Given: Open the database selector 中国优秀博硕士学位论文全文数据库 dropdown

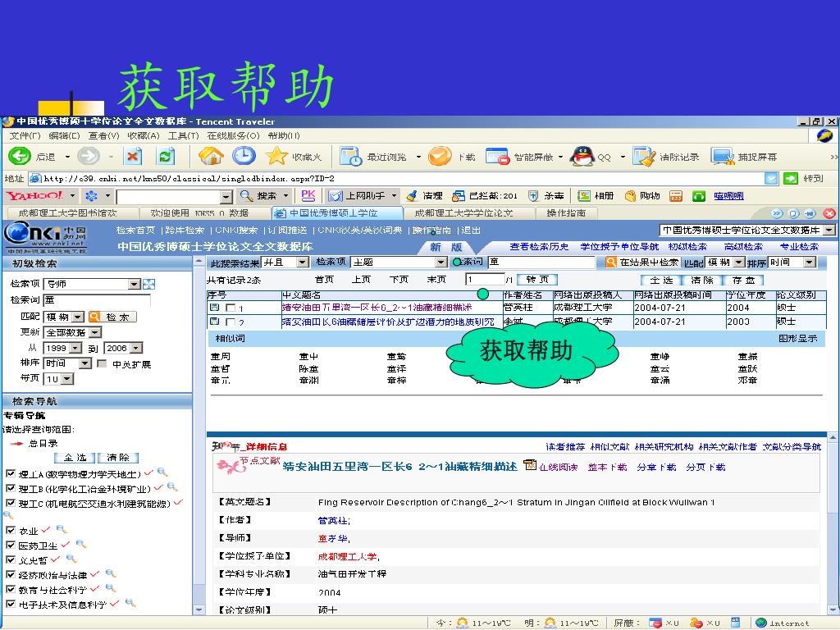Looking at the screenshot, I should (x=829, y=230).
